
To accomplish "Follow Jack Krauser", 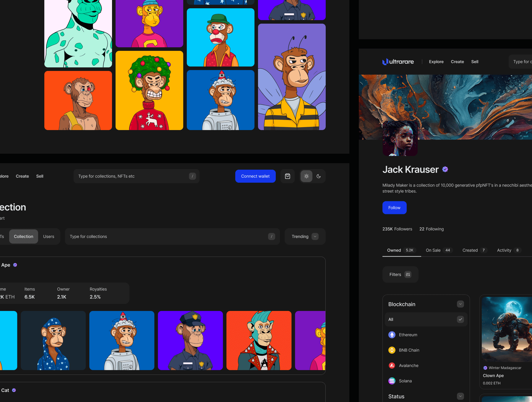I will point(394,208).
